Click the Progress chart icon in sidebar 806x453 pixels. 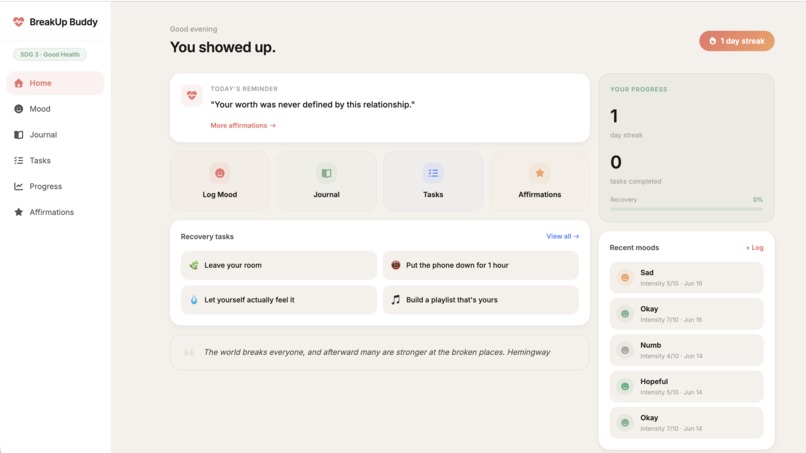pos(19,186)
